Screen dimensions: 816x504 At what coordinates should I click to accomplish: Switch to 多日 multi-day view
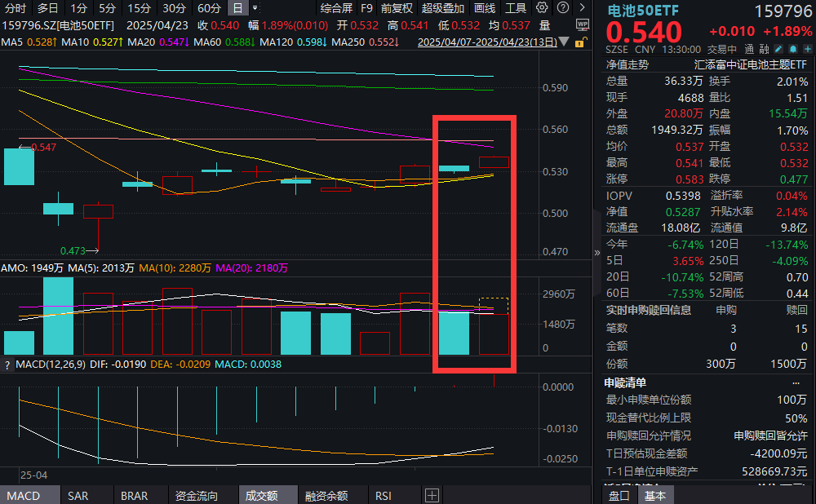click(47, 8)
